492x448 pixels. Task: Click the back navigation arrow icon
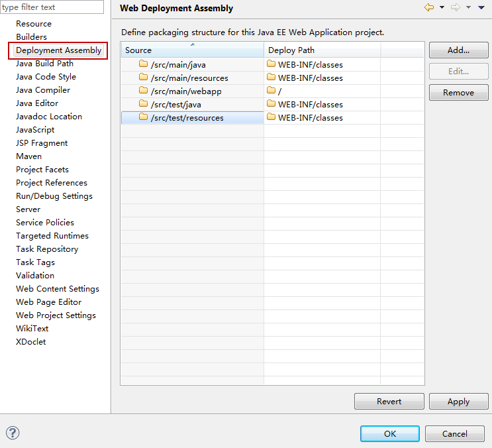tap(429, 7)
